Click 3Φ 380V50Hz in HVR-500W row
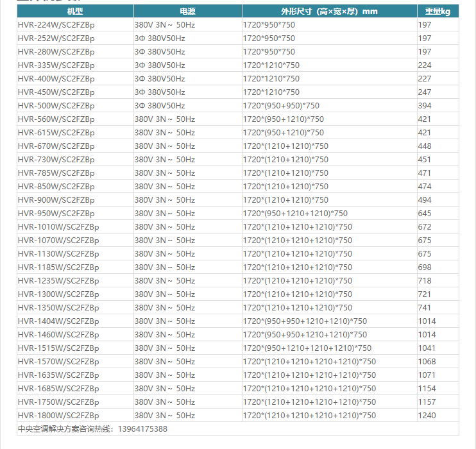Image resolution: width=476 pixels, height=449 pixels. 160,106
